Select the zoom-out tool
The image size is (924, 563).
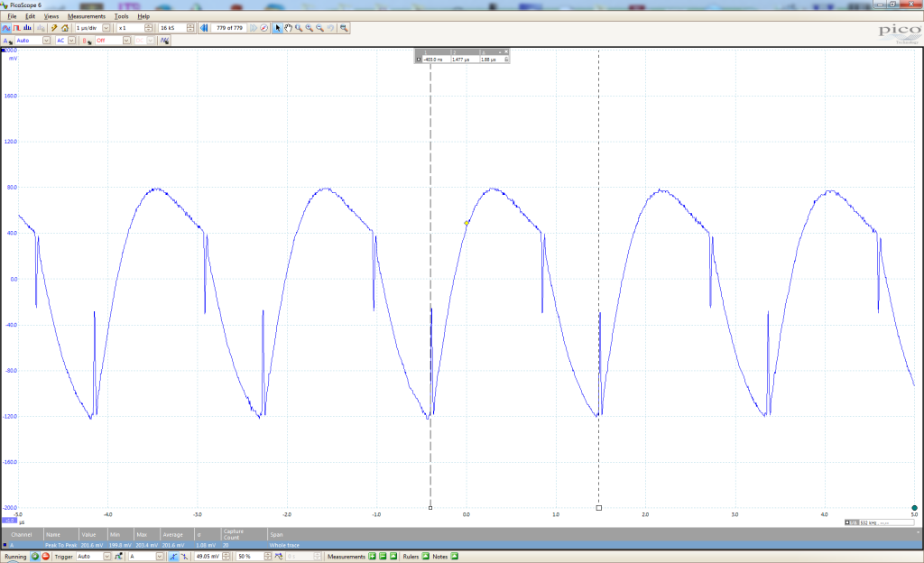point(320,28)
